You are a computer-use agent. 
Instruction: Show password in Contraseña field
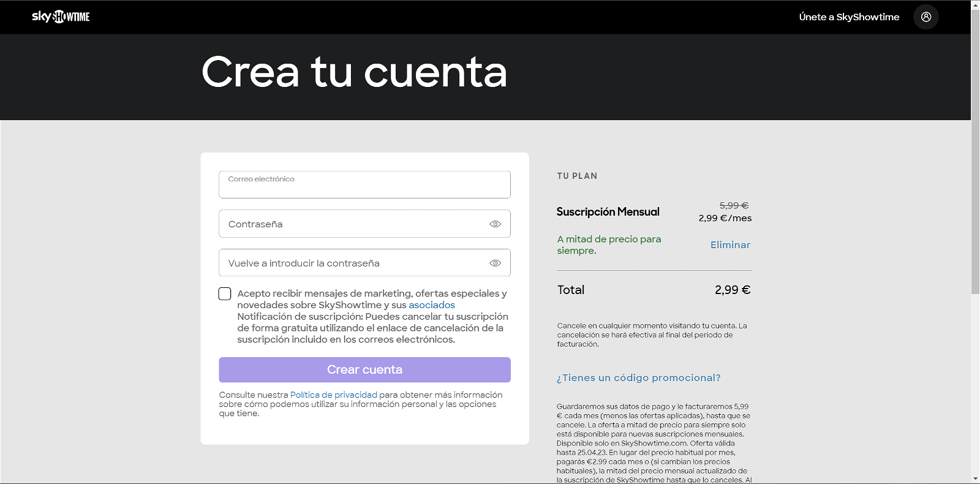coord(496,224)
